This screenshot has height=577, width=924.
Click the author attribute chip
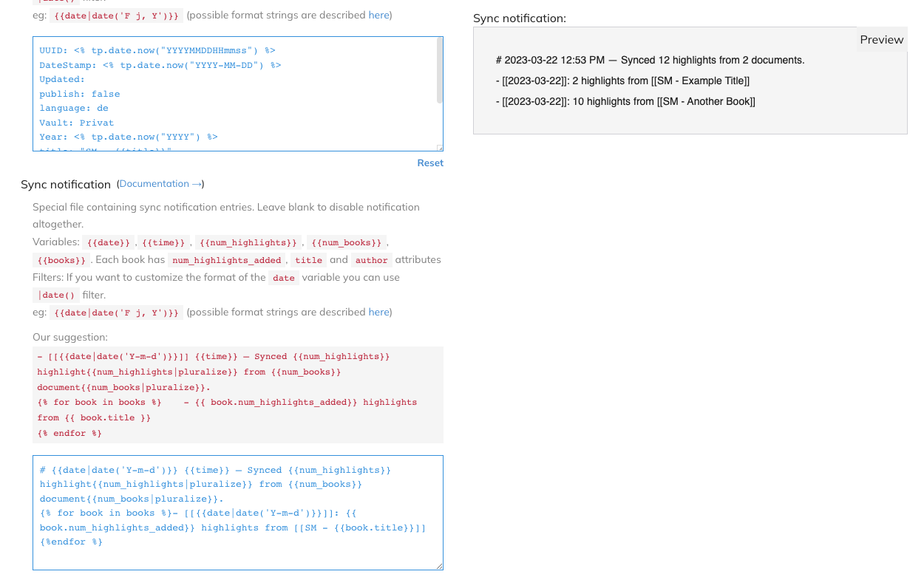[371, 260]
